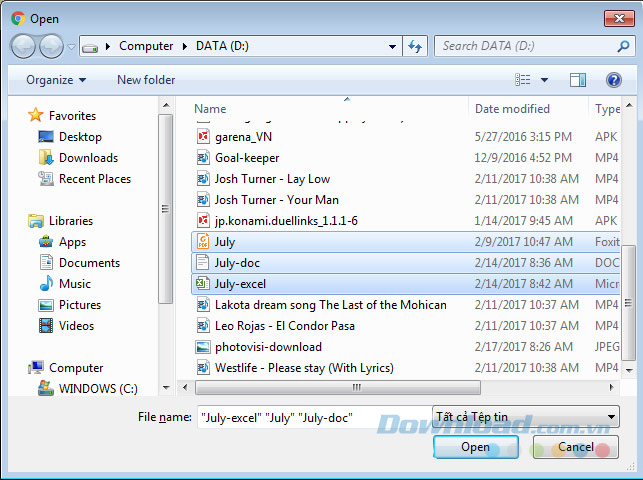Click the New folder button

tap(146, 80)
